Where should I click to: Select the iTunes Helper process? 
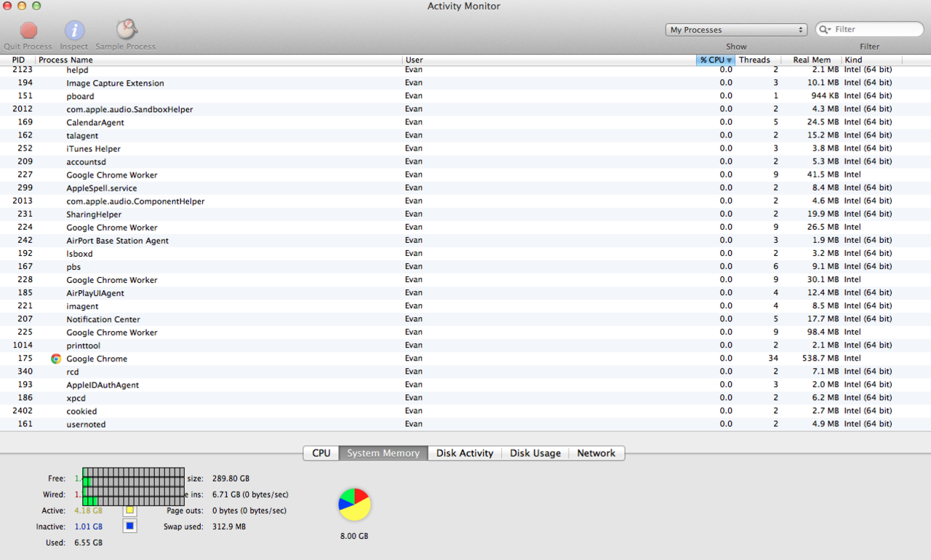tap(465, 148)
